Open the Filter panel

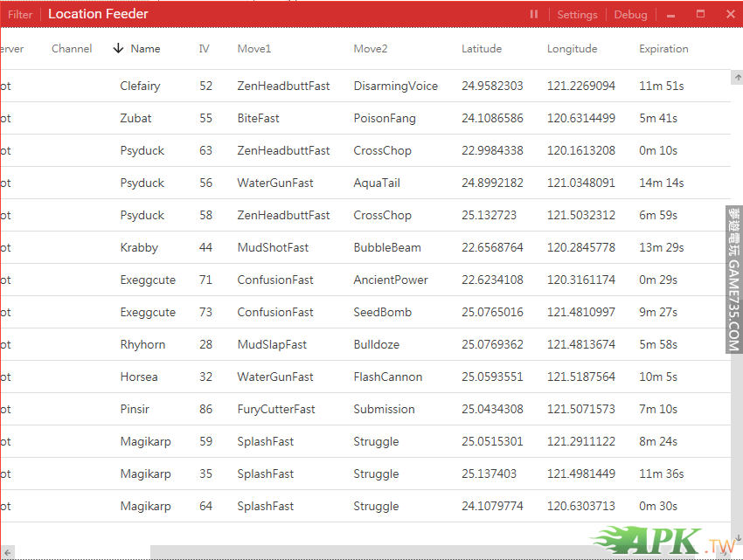coord(20,15)
